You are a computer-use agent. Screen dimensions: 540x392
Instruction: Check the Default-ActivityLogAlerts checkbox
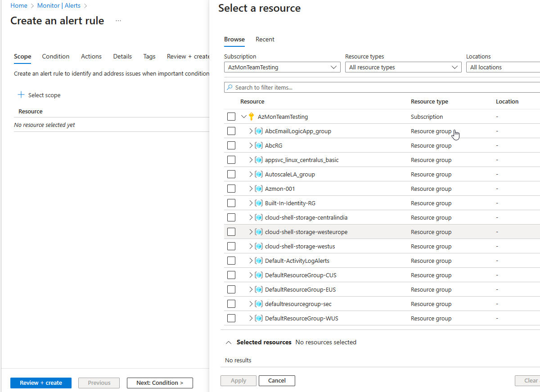(231, 261)
